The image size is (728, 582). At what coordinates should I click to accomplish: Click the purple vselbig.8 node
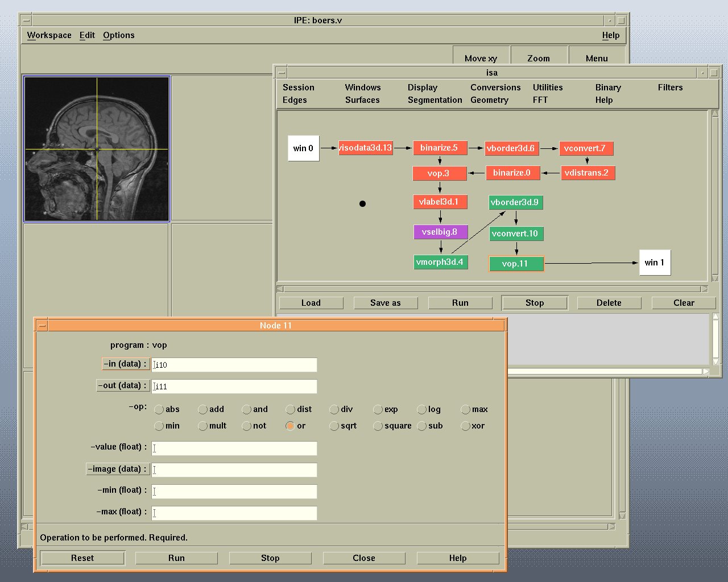[x=440, y=232]
